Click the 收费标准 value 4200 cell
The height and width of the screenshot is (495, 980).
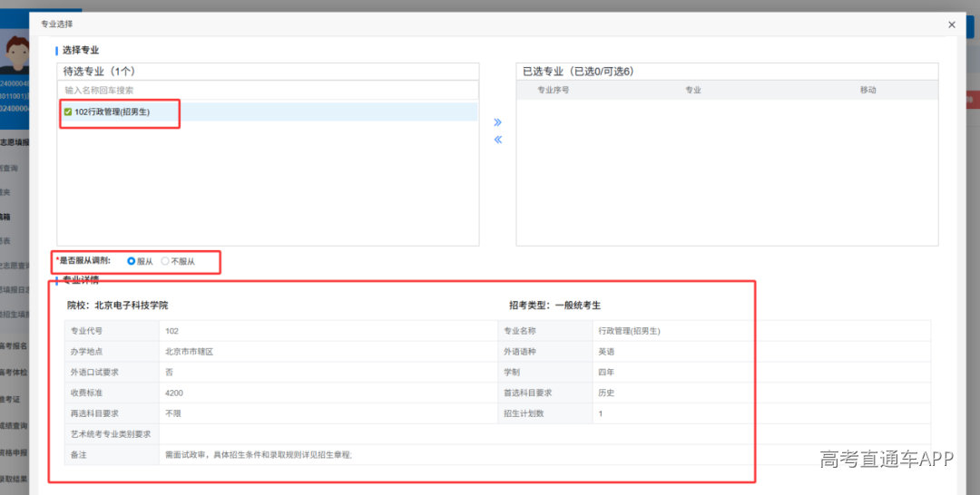click(x=328, y=393)
